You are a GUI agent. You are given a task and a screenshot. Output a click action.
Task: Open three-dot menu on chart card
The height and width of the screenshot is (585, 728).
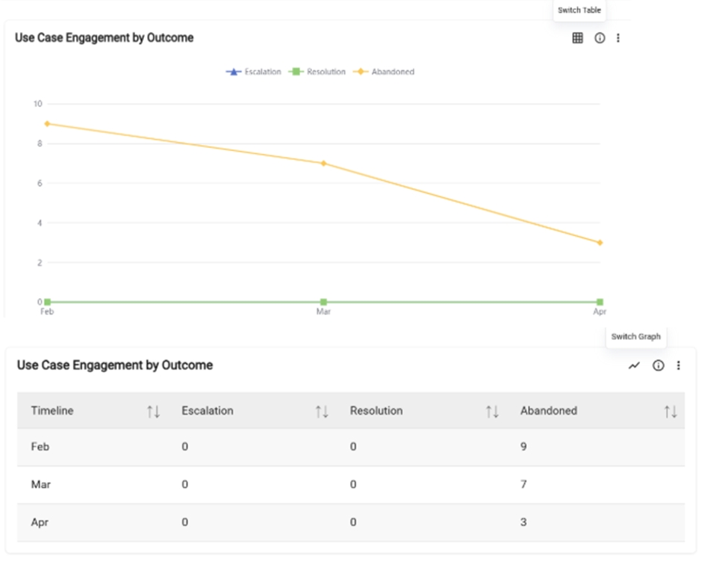pyautogui.click(x=618, y=38)
